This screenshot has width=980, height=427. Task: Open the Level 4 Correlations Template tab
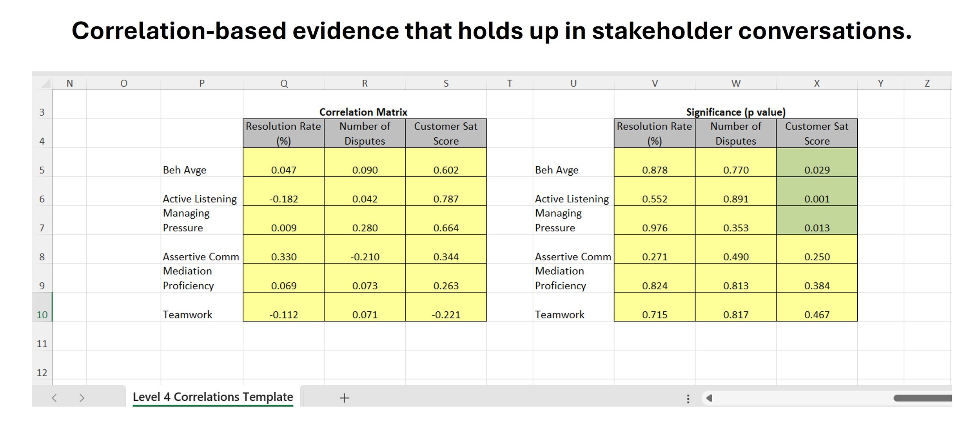coord(213,397)
